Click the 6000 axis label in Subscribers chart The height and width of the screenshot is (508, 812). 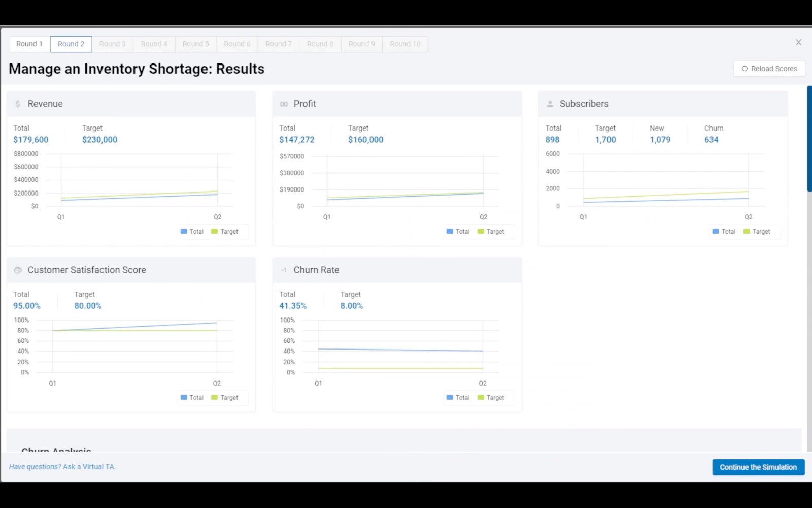(x=553, y=154)
